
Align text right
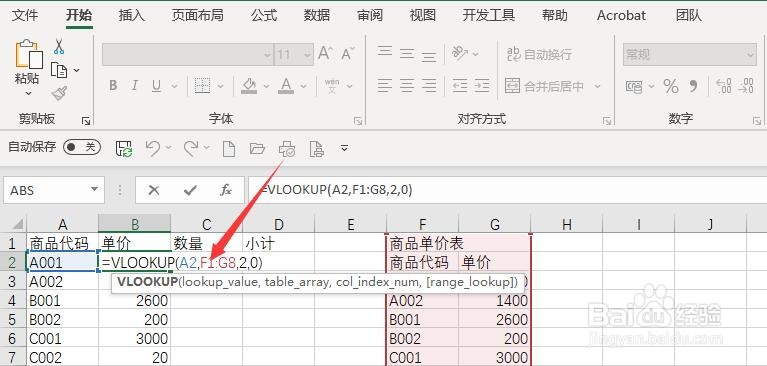click(x=429, y=86)
